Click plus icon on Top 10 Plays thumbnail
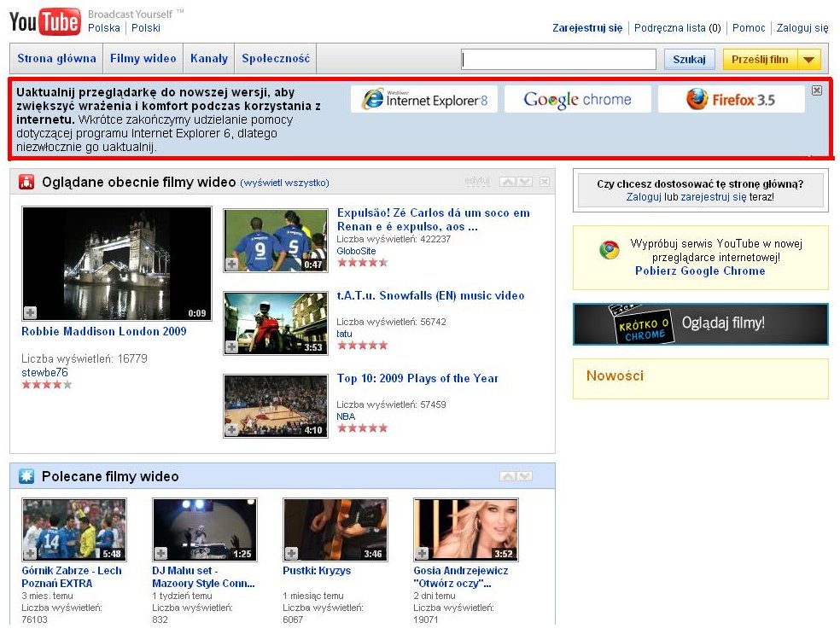Viewport: 840px width, 640px height. [x=231, y=429]
